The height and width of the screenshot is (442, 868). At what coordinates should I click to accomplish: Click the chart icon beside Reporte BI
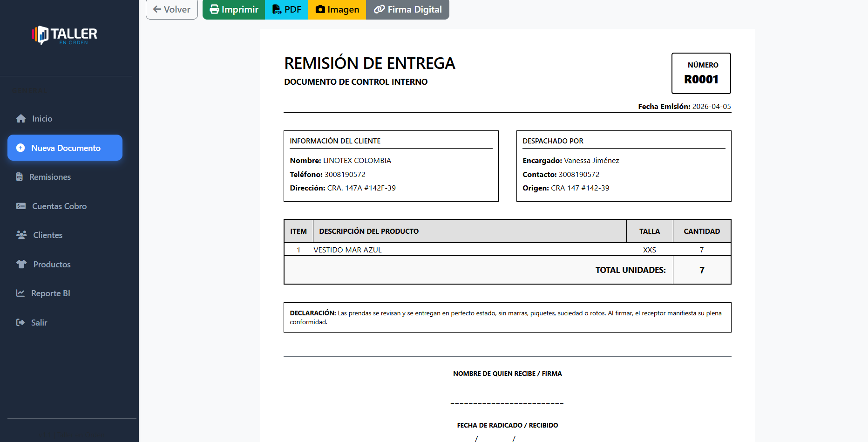[20, 293]
